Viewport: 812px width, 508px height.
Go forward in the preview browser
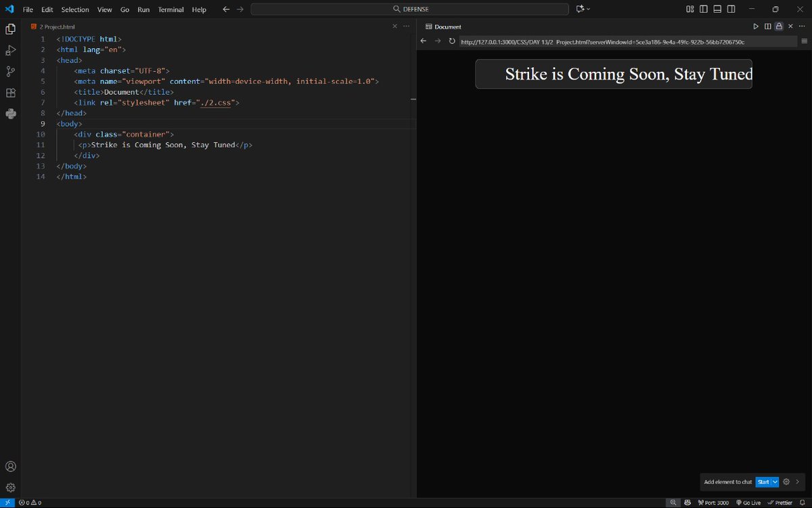(x=438, y=41)
